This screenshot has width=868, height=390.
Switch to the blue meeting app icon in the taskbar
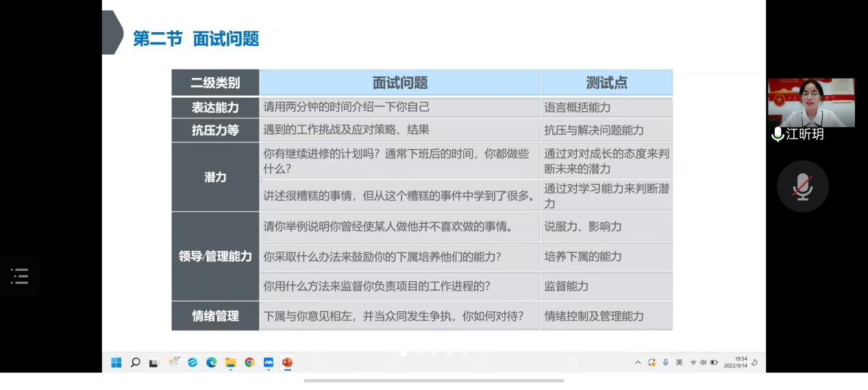point(268,363)
